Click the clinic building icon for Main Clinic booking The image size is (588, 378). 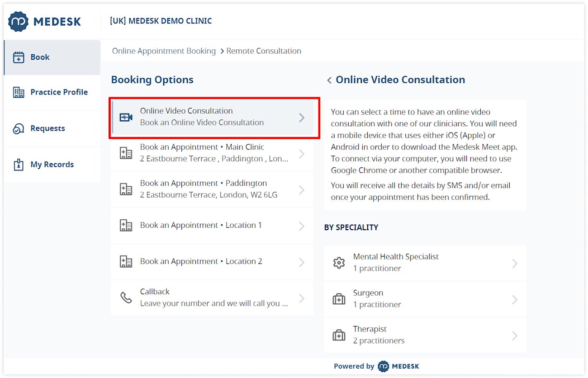pos(125,152)
